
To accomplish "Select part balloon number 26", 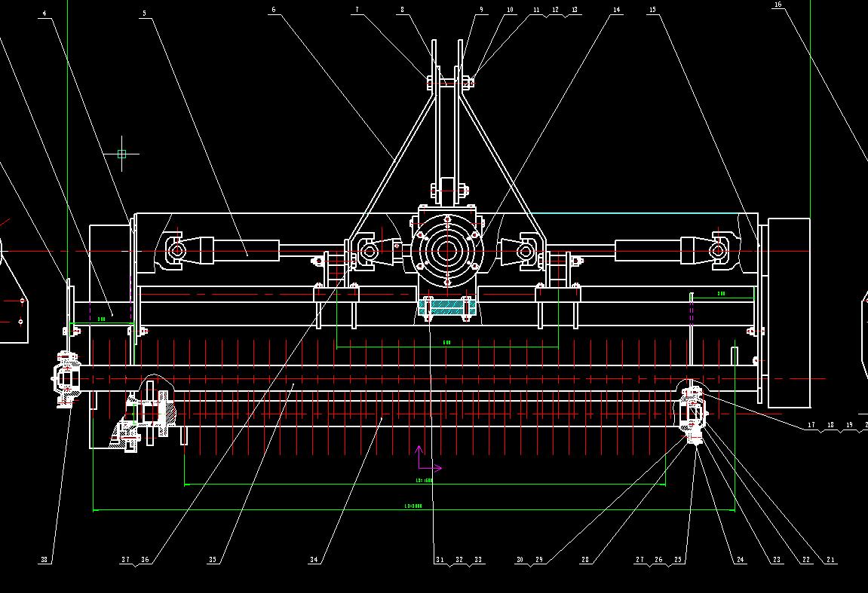I will coord(658,559).
